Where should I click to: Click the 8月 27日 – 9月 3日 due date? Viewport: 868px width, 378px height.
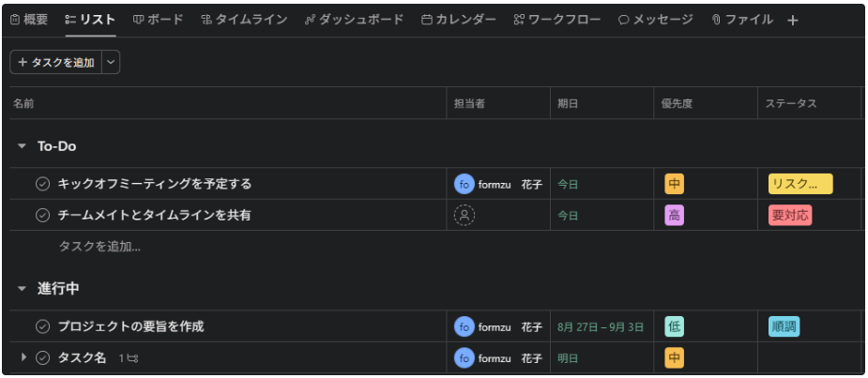point(601,327)
